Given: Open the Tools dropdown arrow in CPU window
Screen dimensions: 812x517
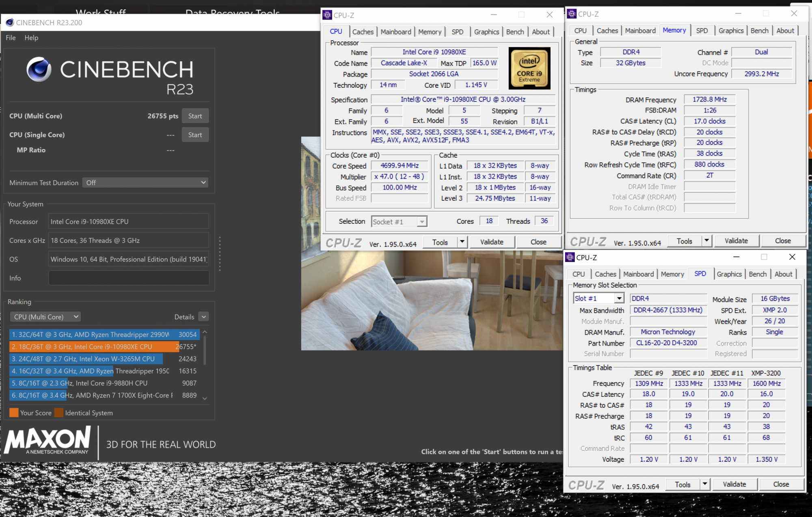Looking at the screenshot, I should 462,242.
